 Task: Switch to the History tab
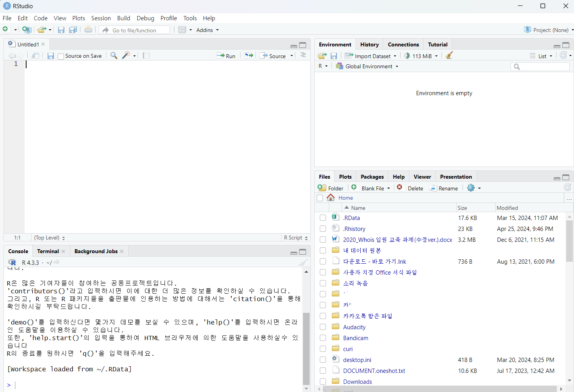pyautogui.click(x=369, y=44)
